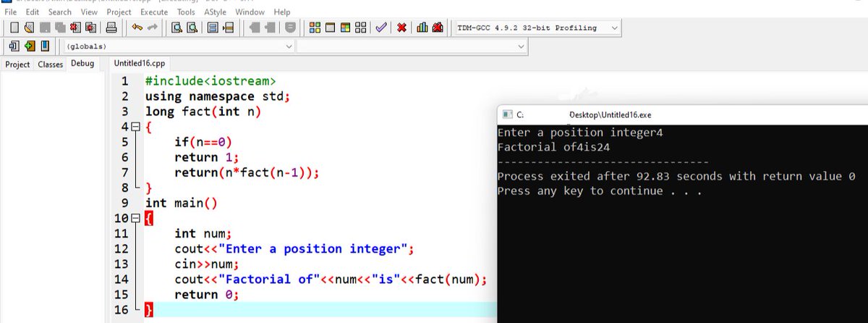The height and width of the screenshot is (323, 868).
Task: Open the View menu
Action: [89, 12]
